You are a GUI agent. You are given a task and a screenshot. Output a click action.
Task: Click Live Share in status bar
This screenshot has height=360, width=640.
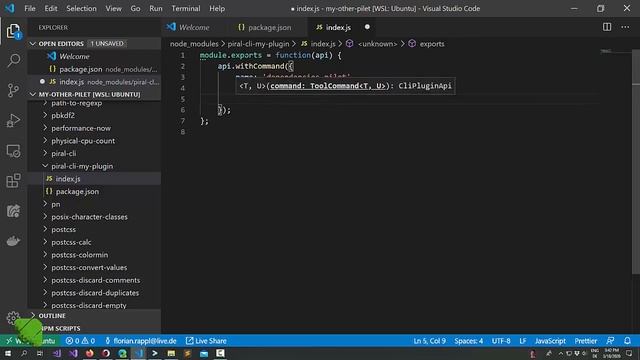point(206,340)
